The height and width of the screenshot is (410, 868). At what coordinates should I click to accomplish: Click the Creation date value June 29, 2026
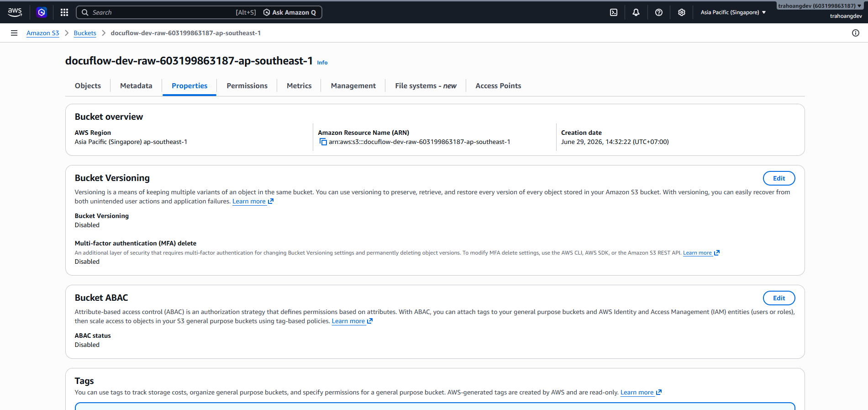(x=615, y=142)
